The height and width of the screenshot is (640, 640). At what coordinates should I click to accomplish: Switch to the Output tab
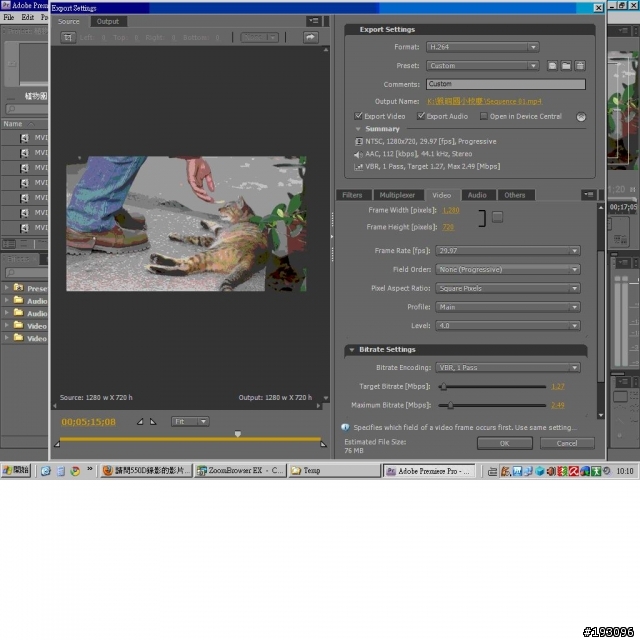[x=108, y=21]
